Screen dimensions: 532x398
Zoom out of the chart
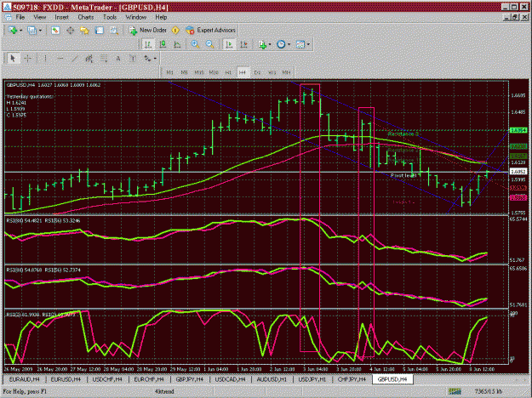click(x=210, y=44)
